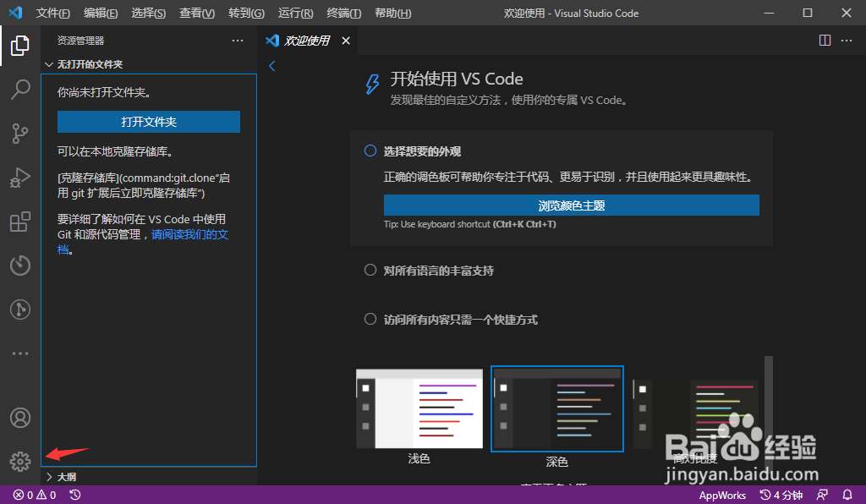Open the 终端(T) menu
866x504 pixels.
pos(343,13)
